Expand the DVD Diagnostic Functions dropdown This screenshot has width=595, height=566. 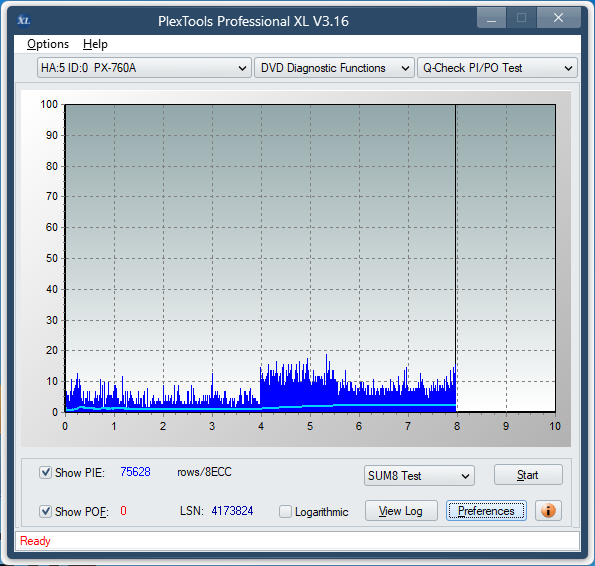pyautogui.click(x=334, y=68)
